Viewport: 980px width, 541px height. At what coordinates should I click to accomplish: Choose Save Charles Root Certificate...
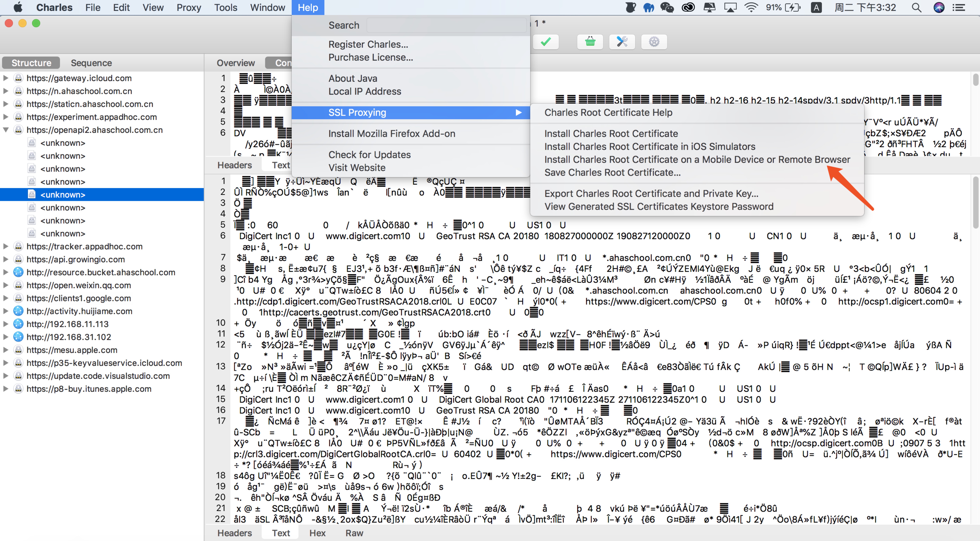[x=612, y=172]
